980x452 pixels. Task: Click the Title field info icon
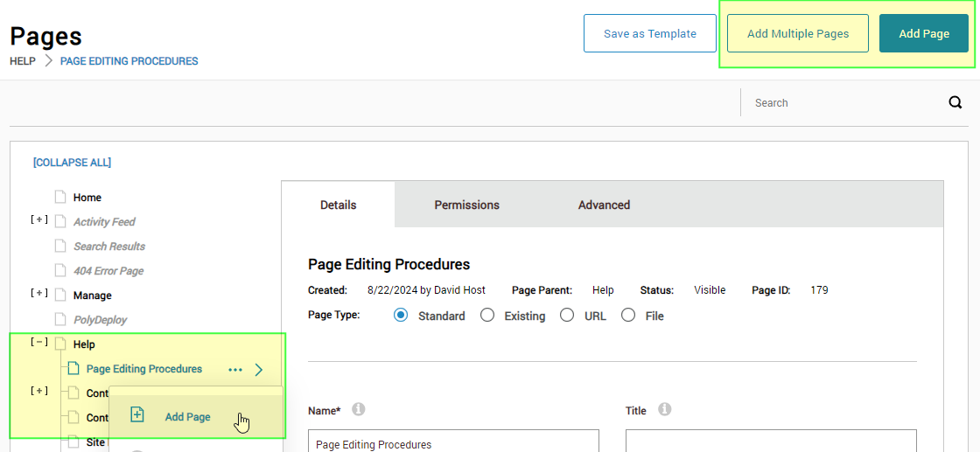point(664,409)
